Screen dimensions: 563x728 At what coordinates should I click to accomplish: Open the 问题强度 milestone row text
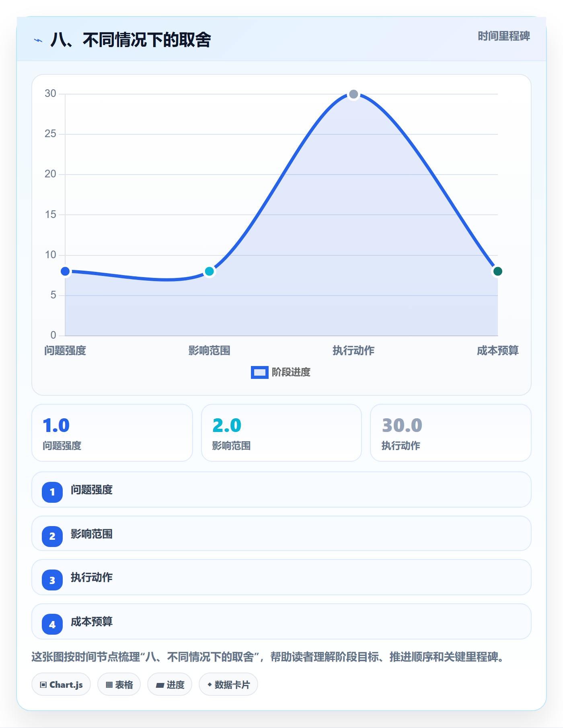pyautogui.click(x=92, y=490)
